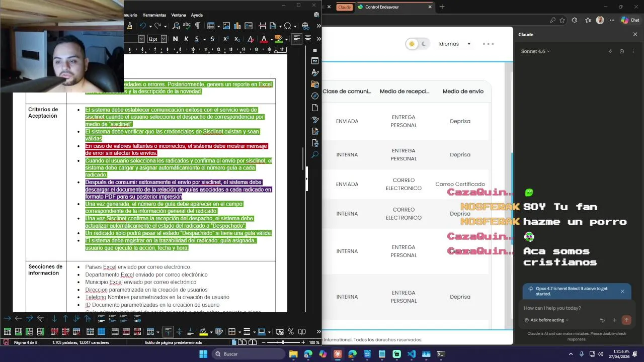
Task: Click the Undo arrow in Writer toolbar
Action: point(142,26)
